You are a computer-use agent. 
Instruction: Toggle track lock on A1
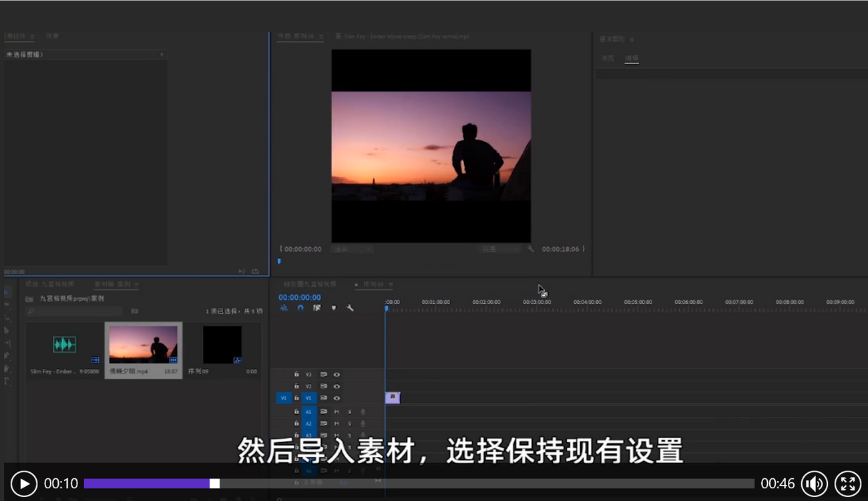click(x=296, y=411)
